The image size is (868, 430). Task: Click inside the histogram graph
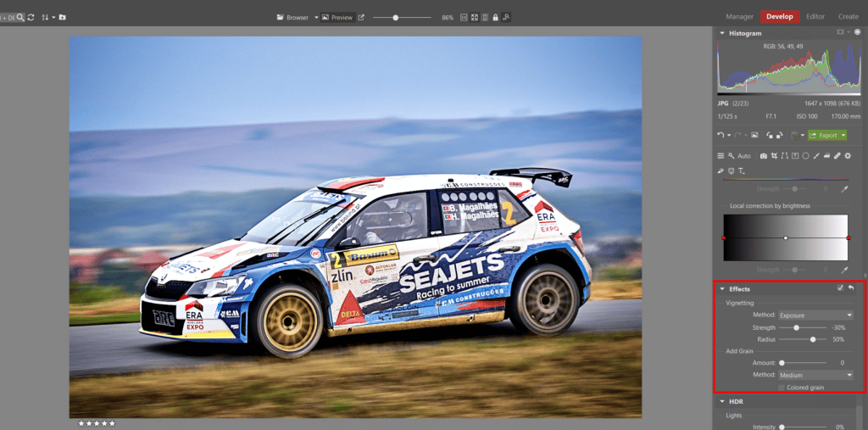coord(789,66)
